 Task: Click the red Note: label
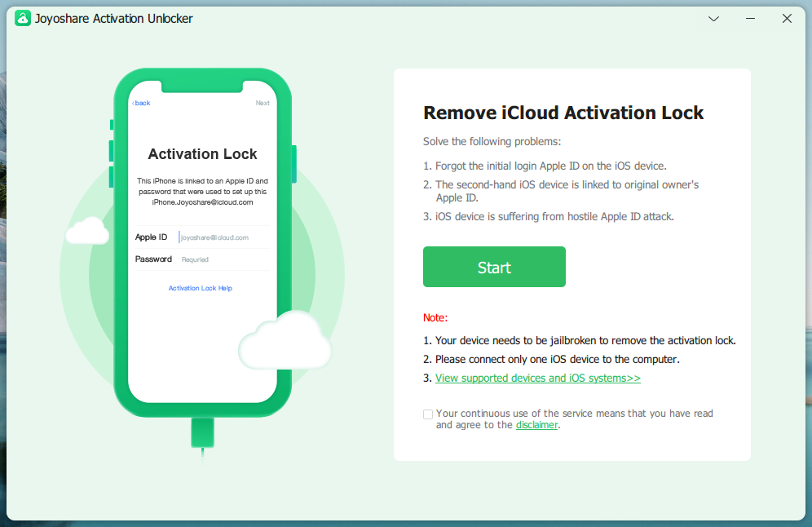(x=435, y=317)
